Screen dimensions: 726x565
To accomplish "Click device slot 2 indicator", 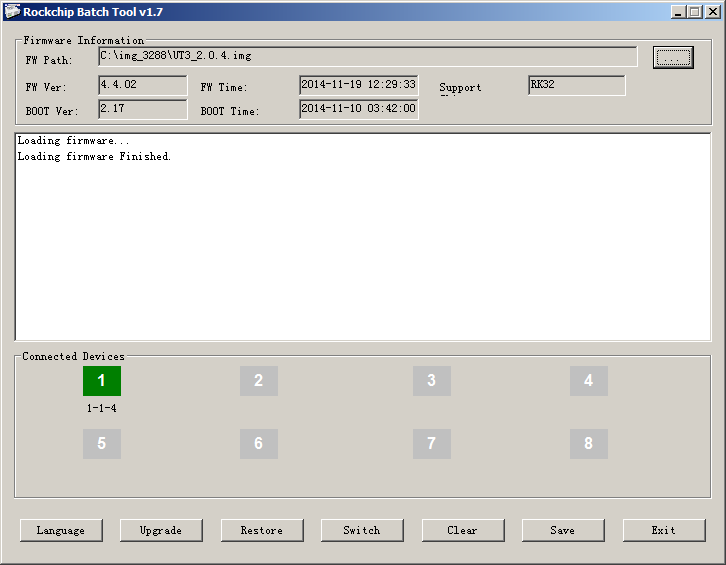I will click(258, 381).
